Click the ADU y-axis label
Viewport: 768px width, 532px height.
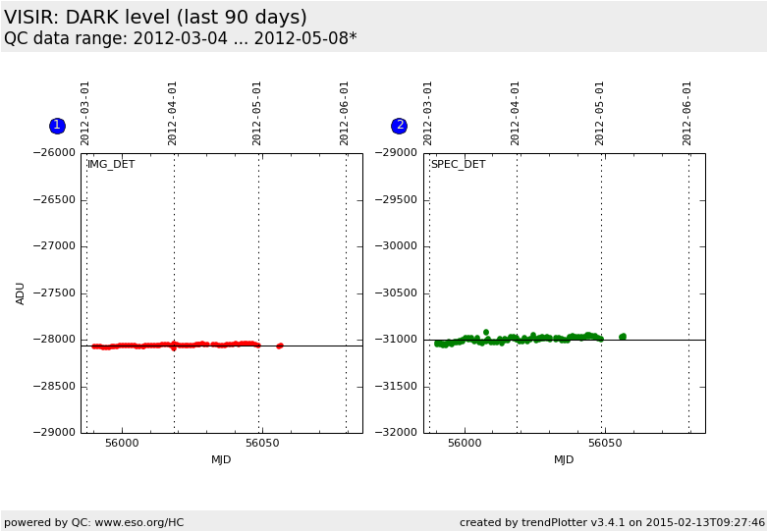click(x=21, y=293)
